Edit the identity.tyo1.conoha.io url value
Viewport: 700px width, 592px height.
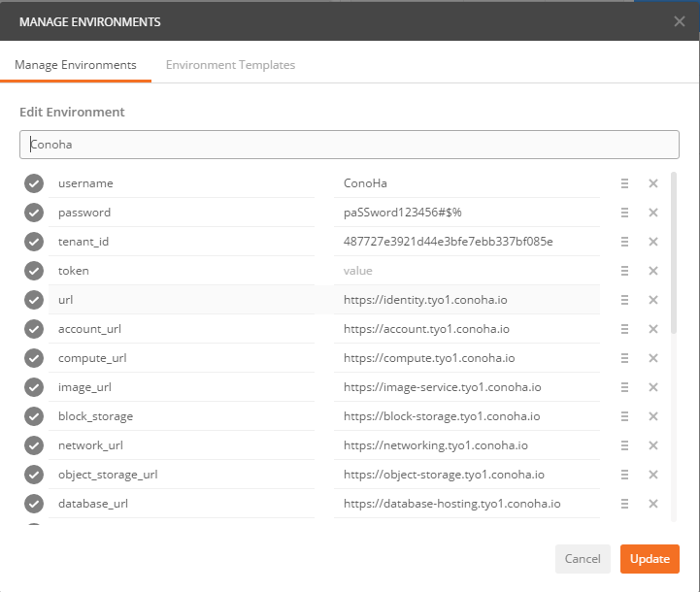[467, 300]
